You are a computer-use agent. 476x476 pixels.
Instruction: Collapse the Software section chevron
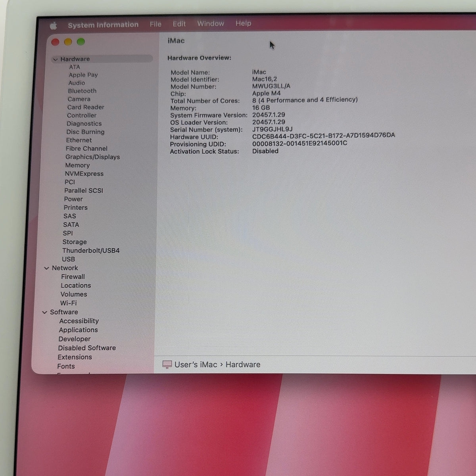pyautogui.click(x=45, y=312)
